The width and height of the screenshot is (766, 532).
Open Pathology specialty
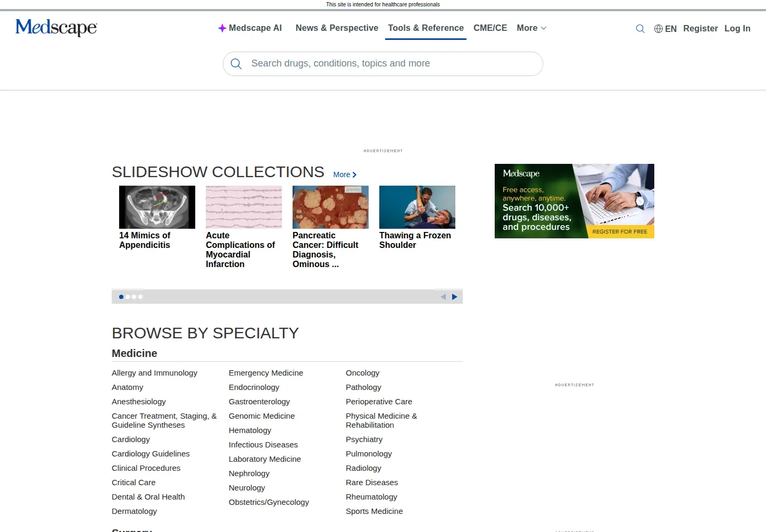click(x=363, y=387)
